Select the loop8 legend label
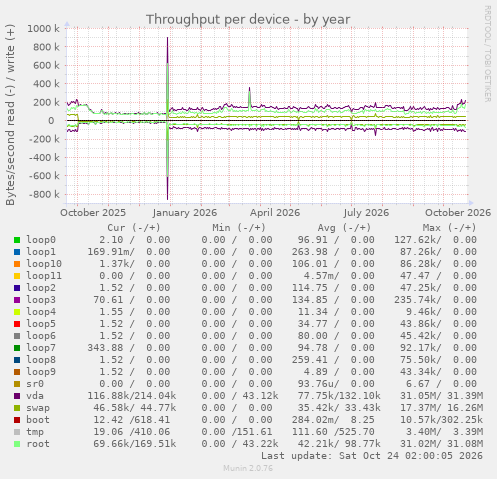497x479 pixels. tap(41, 360)
